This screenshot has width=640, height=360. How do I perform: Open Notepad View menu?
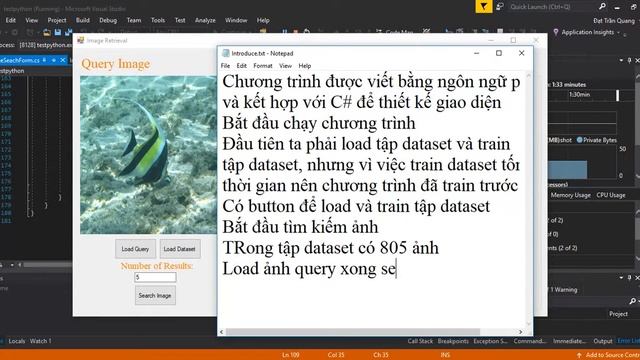pyautogui.click(x=285, y=65)
